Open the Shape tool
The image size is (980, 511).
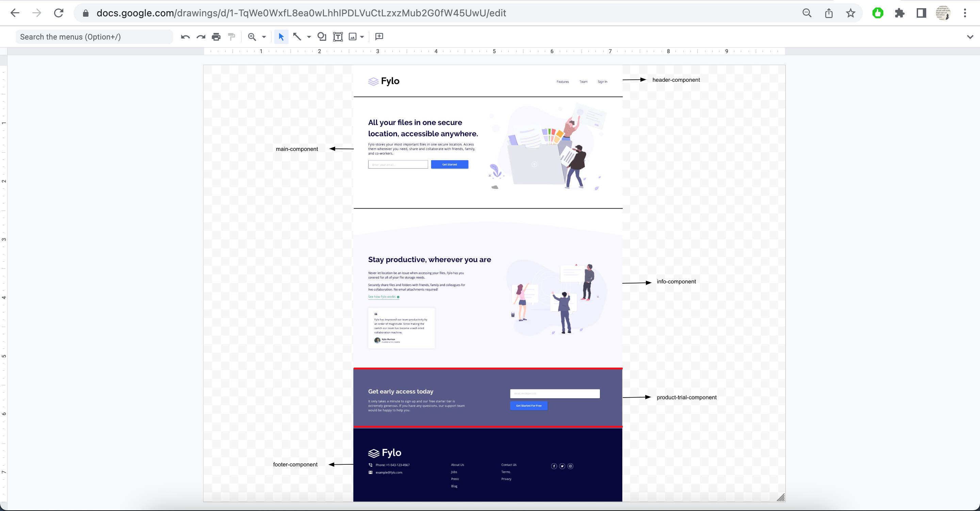(x=322, y=37)
